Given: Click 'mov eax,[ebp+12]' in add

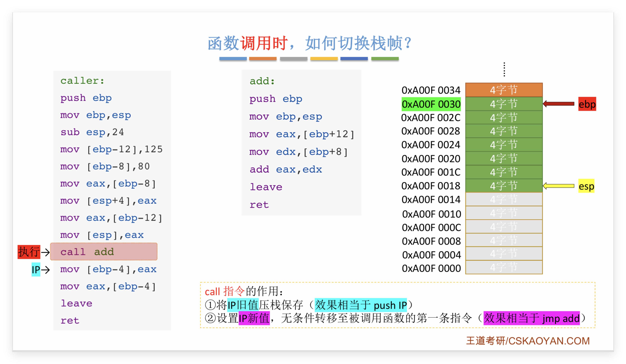Looking at the screenshot, I should pos(302,134).
